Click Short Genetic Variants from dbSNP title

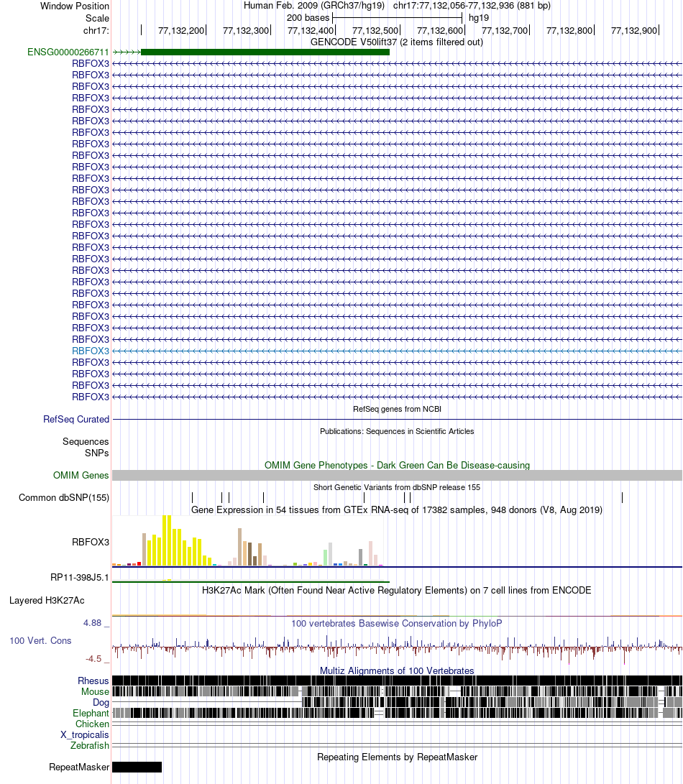click(397, 487)
